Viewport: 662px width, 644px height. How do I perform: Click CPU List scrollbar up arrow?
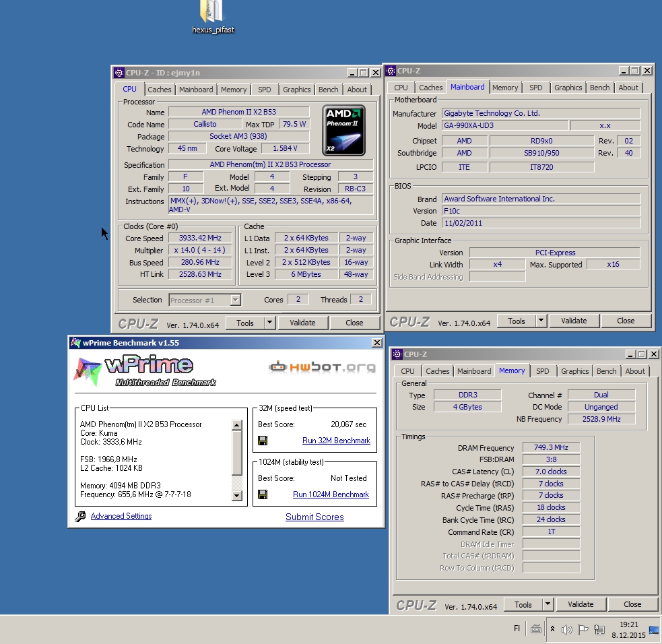point(237,425)
